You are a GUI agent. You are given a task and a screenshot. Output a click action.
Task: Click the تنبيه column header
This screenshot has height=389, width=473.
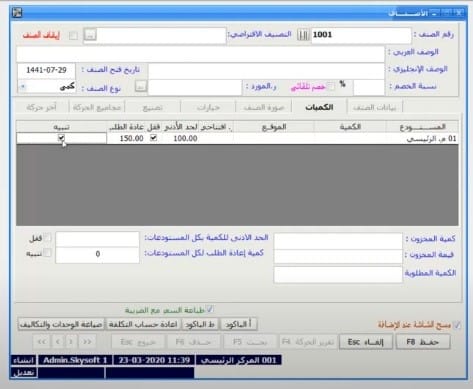pyautogui.click(x=61, y=127)
